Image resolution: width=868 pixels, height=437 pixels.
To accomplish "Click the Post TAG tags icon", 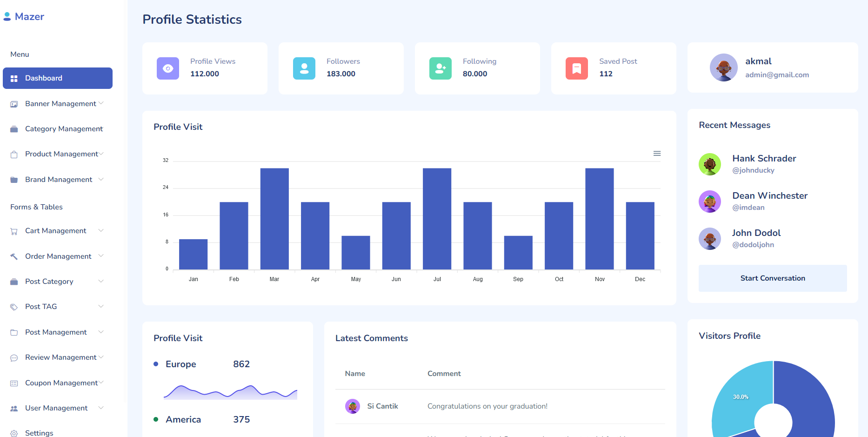I will [14, 307].
